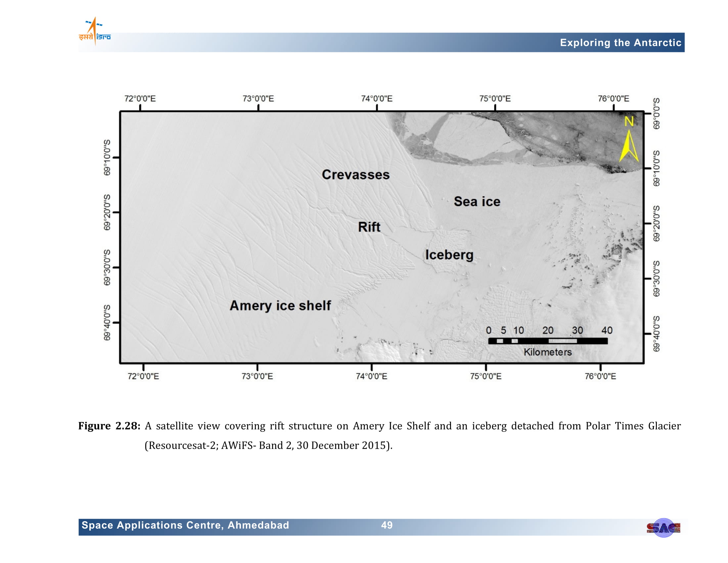The height and width of the screenshot is (563, 728).
Task: Click the 'Rift' map label
Action: pos(369,227)
